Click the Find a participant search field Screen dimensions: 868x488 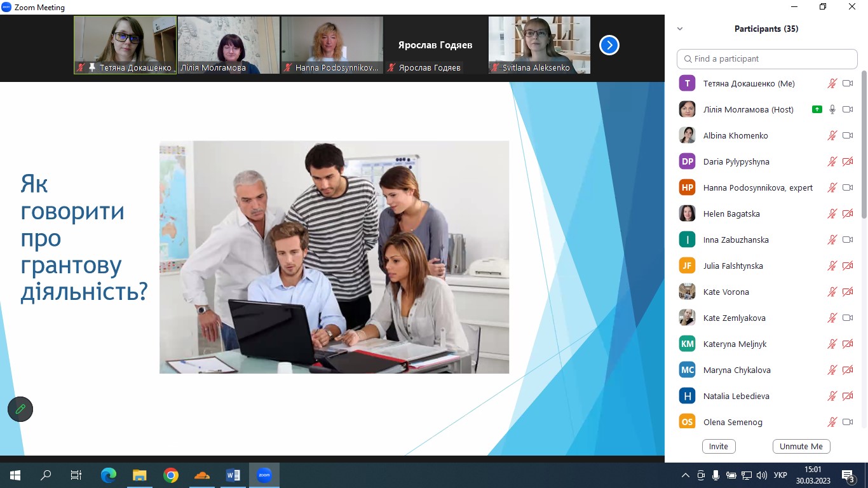767,58
